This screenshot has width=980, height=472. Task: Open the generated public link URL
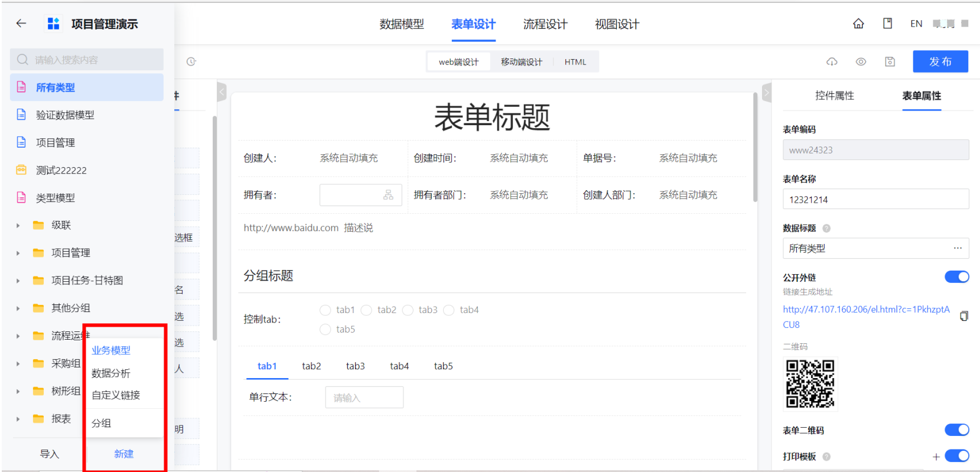(867, 317)
